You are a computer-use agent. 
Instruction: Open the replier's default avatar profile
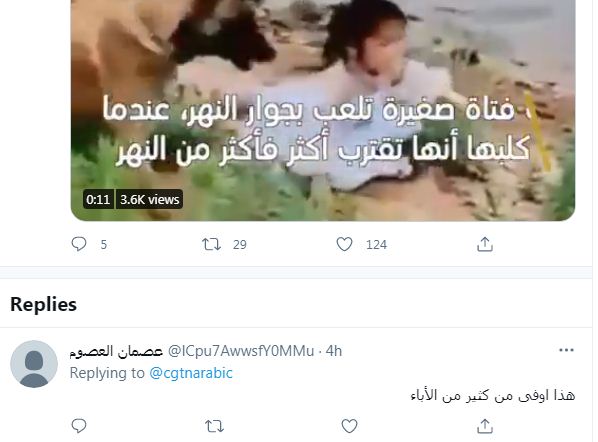pyautogui.click(x=34, y=364)
